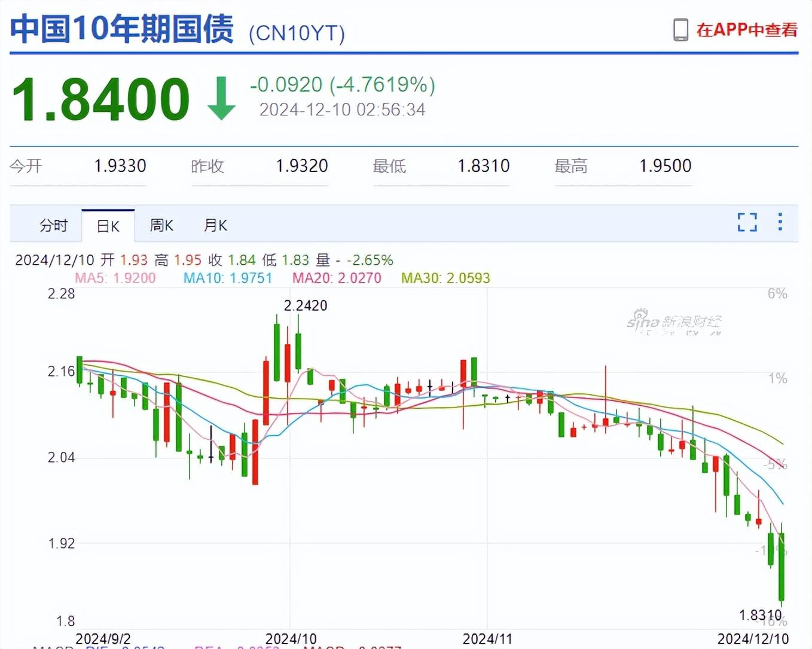Image resolution: width=812 pixels, height=649 pixels.
Task: Click the current price 1.8400
Action: point(100,99)
